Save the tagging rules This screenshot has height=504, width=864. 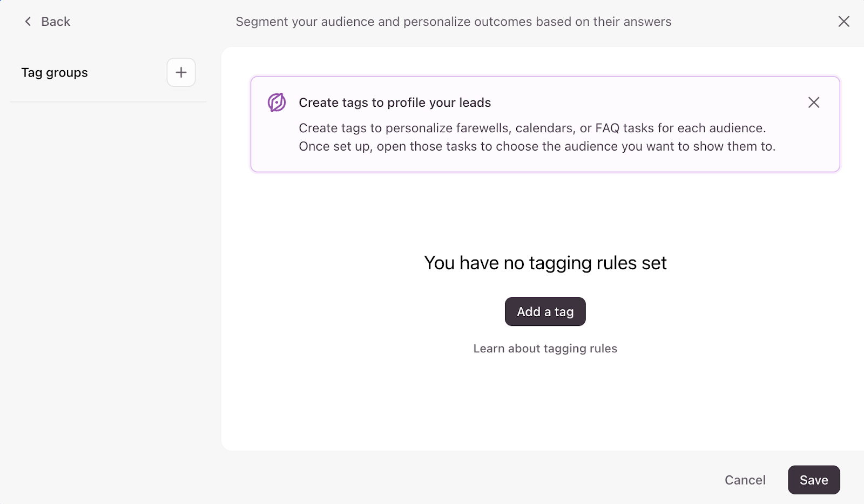(x=813, y=480)
